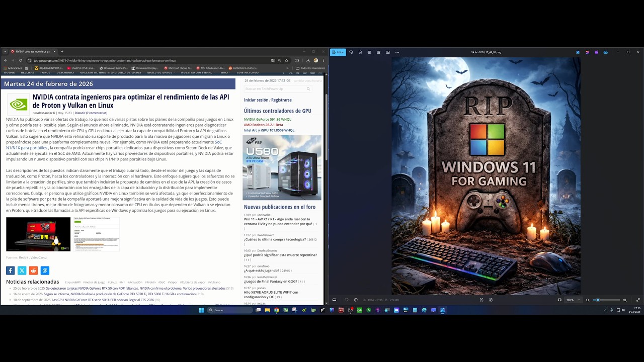The image size is (644, 362).
Task: Open AMD Radeon 26.2.1 Beta driver link
Action: point(263,125)
